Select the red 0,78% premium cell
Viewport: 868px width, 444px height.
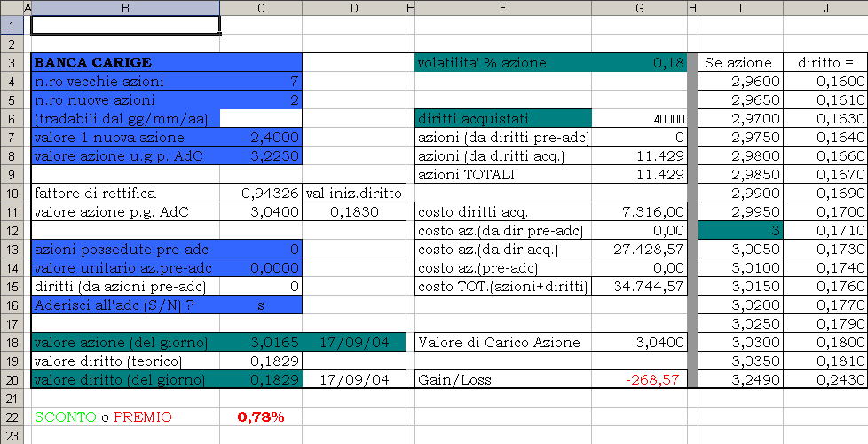261,416
